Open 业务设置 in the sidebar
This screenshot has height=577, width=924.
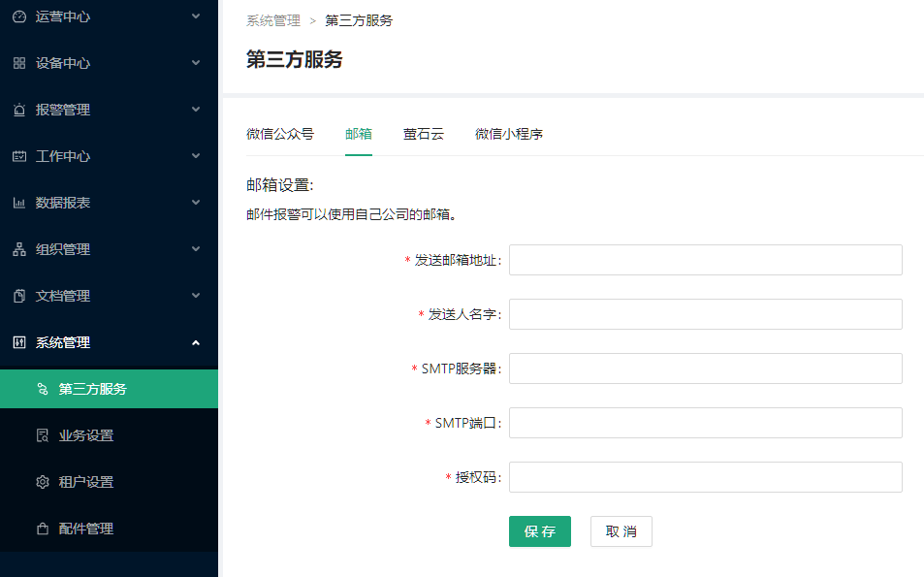pos(85,435)
